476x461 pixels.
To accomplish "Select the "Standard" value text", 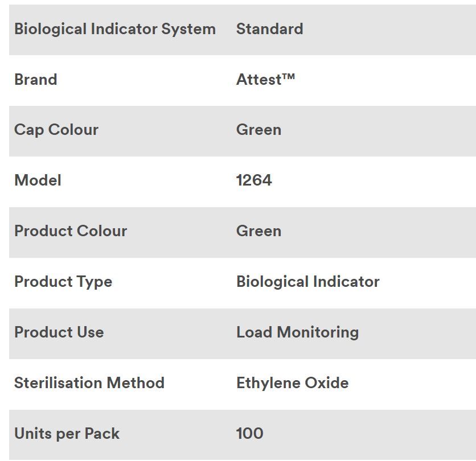I will click(269, 29).
